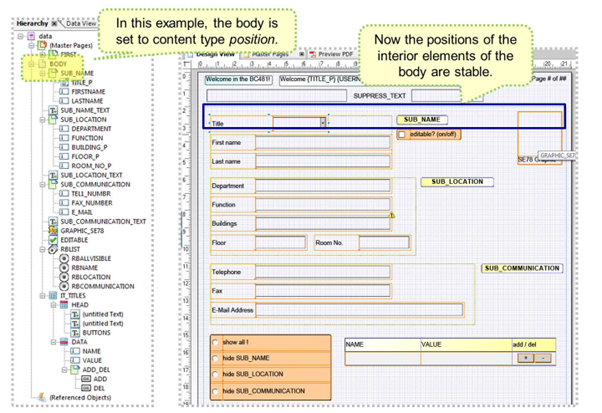The width and height of the screenshot is (602, 413).
Task: Click the warning icon beside Function field
Action: (x=392, y=215)
